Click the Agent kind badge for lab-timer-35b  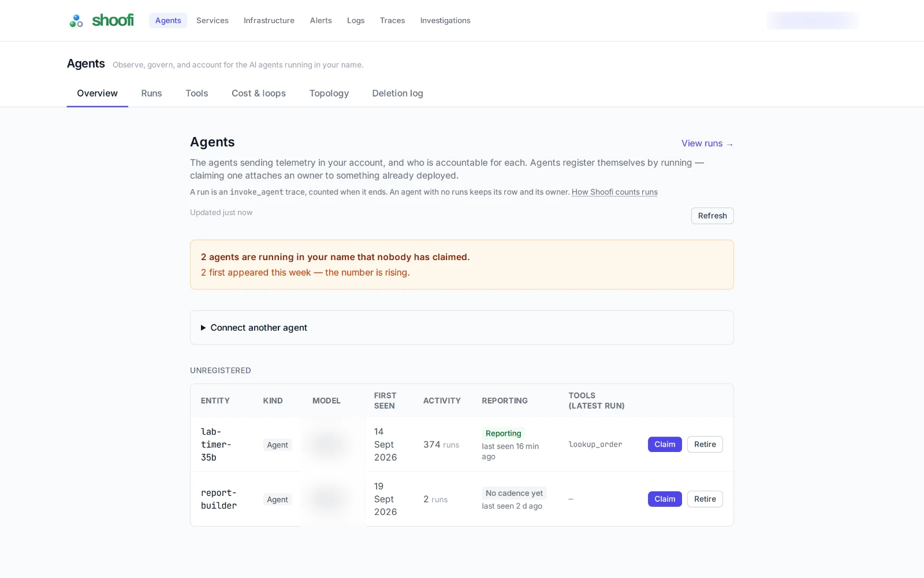(x=277, y=445)
